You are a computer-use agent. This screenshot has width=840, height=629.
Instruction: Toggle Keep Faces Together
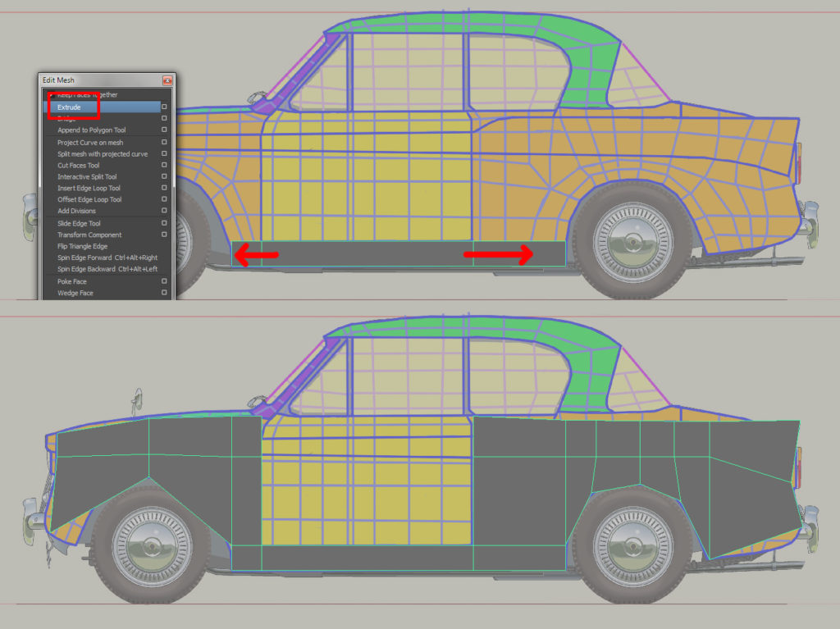[x=90, y=94]
